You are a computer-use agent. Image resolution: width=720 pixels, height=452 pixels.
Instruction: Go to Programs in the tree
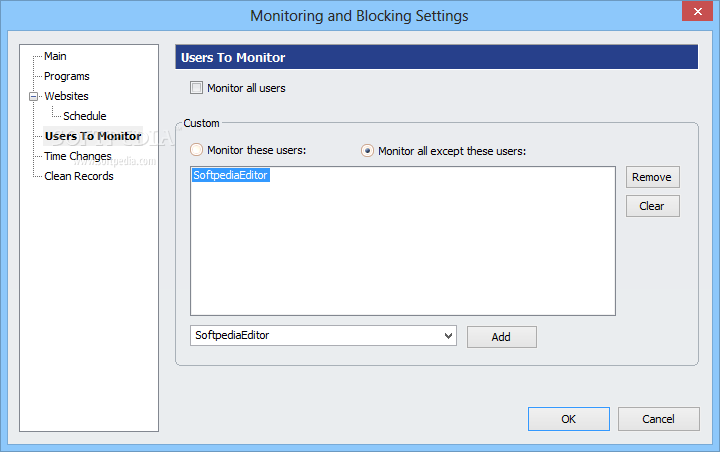67,76
